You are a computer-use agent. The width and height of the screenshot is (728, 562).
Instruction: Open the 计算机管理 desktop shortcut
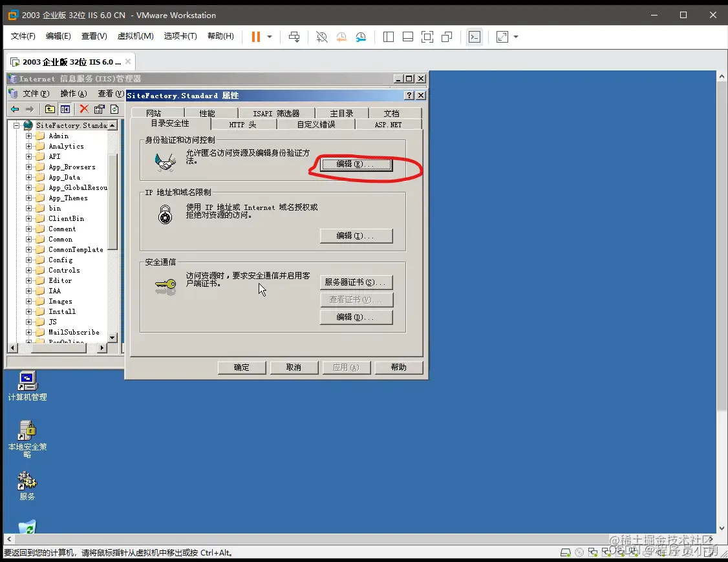tap(27, 386)
